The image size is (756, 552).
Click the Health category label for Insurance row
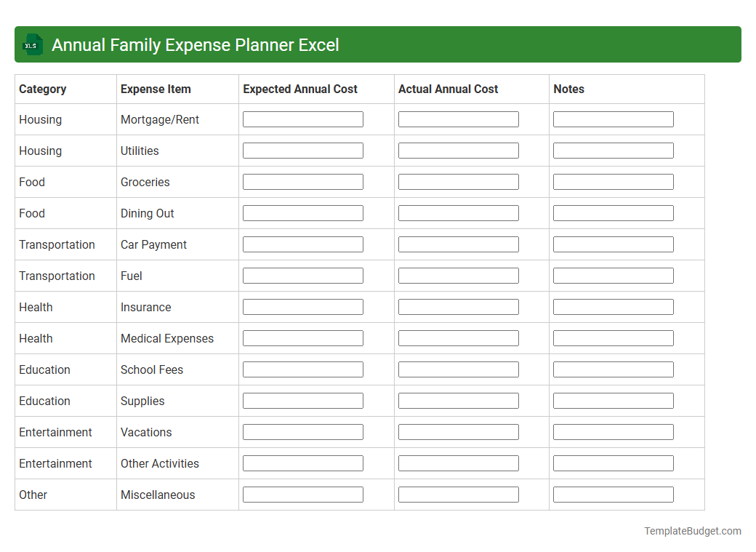[36, 307]
